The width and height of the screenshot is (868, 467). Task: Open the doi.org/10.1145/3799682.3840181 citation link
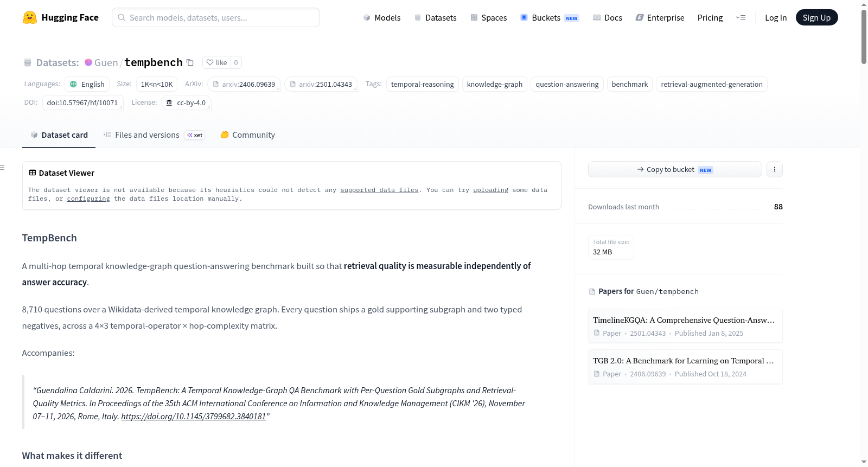click(194, 417)
